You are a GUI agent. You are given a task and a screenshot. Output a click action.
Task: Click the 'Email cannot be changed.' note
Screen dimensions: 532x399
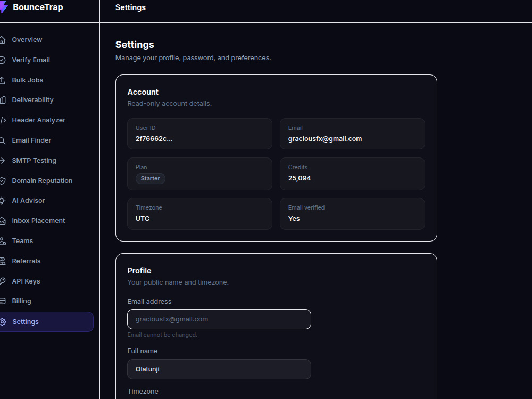(x=162, y=335)
